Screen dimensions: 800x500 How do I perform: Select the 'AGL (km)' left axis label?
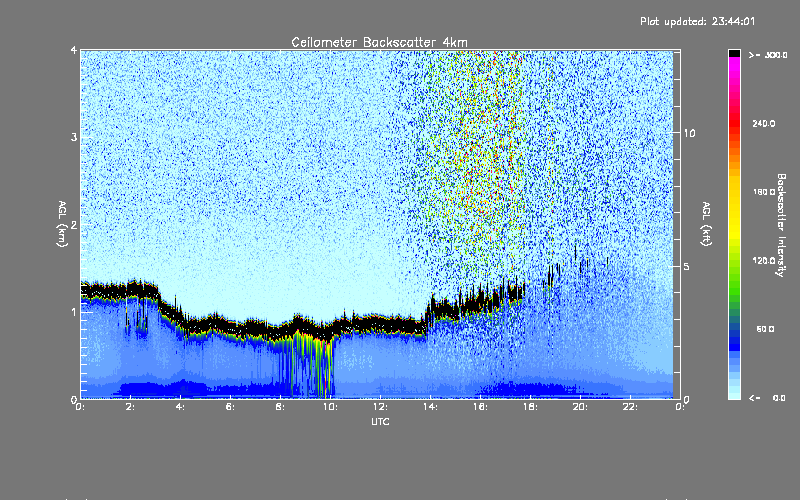[62, 224]
